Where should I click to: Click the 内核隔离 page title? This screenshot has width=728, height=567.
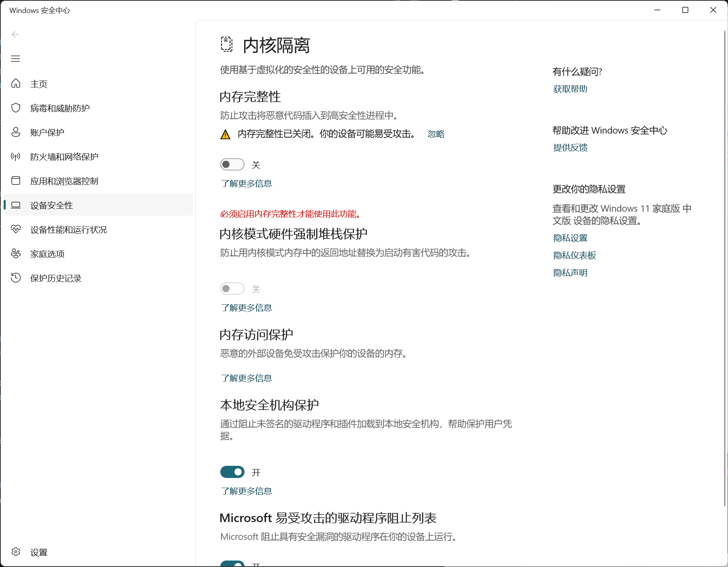pyautogui.click(x=277, y=45)
